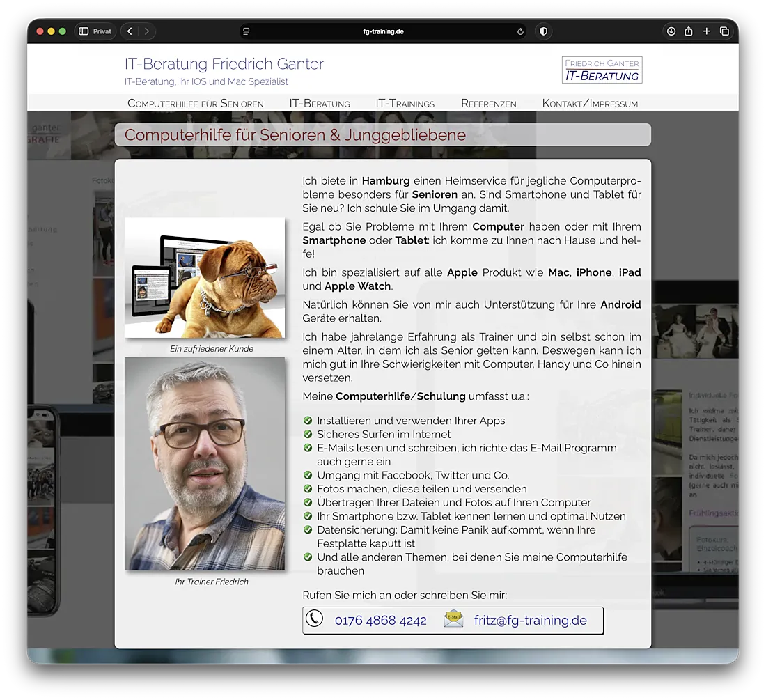Click the telephone icon beside phone number
Image resolution: width=766 pixels, height=700 pixels.
(x=315, y=619)
